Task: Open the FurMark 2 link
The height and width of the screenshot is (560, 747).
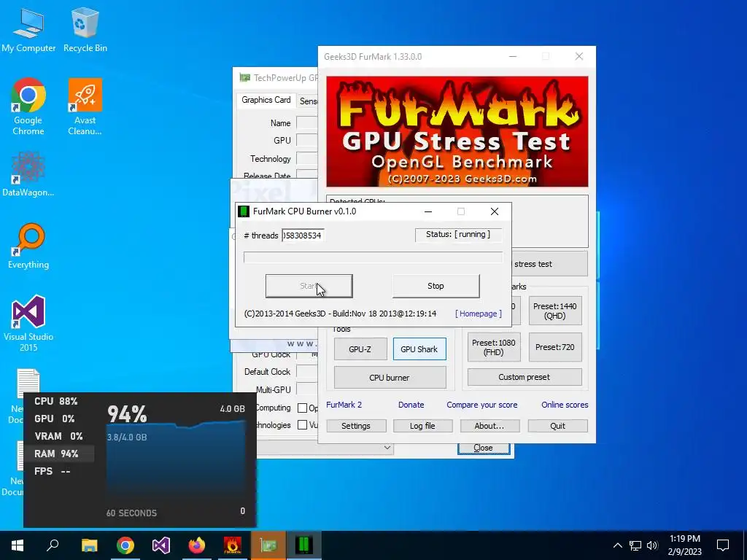Action: [344, 405]
